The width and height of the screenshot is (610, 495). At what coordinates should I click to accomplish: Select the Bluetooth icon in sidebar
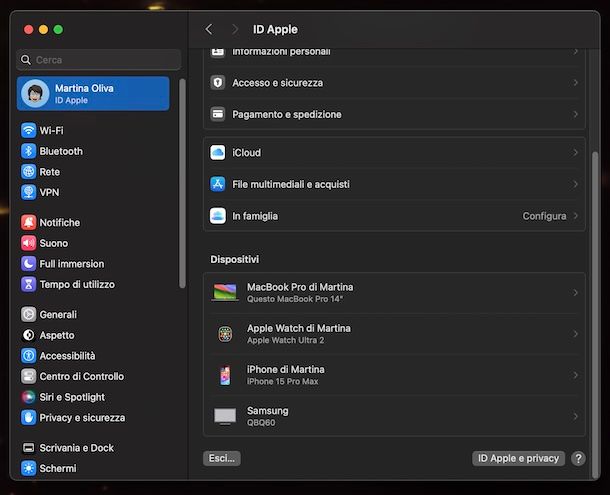[28, 151]
